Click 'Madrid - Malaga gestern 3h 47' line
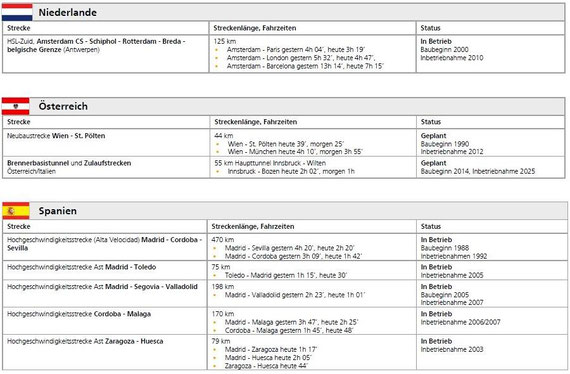570x374 pixels. [291, 322]
